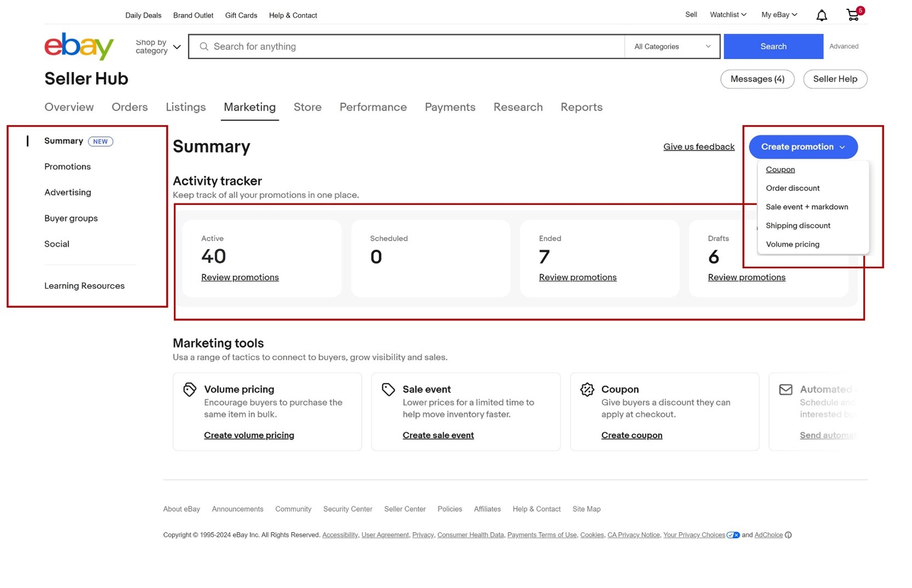Review promotions under Active
The width and height of the screenshot is (912, 588).
240,278
